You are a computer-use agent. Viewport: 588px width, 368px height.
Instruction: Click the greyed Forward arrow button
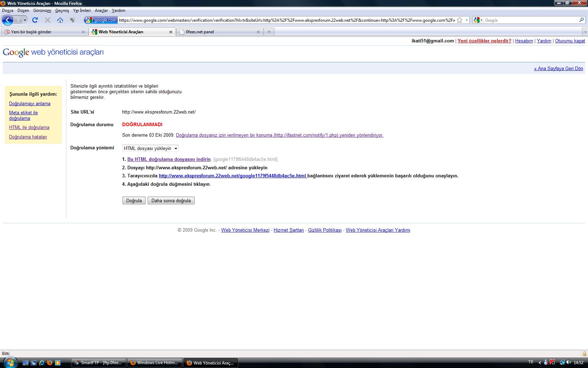18,20
